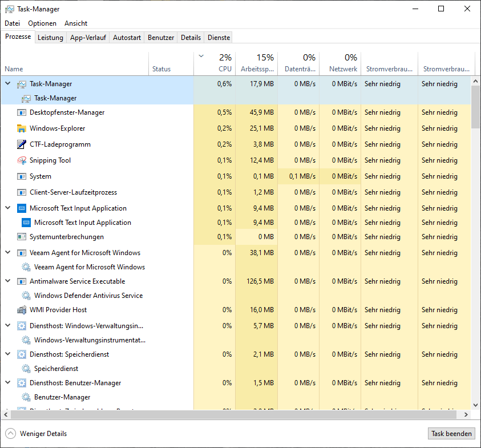Switch to the Leistung tab
The width and height of the screenshot is (481, 448).
point(50,37)
